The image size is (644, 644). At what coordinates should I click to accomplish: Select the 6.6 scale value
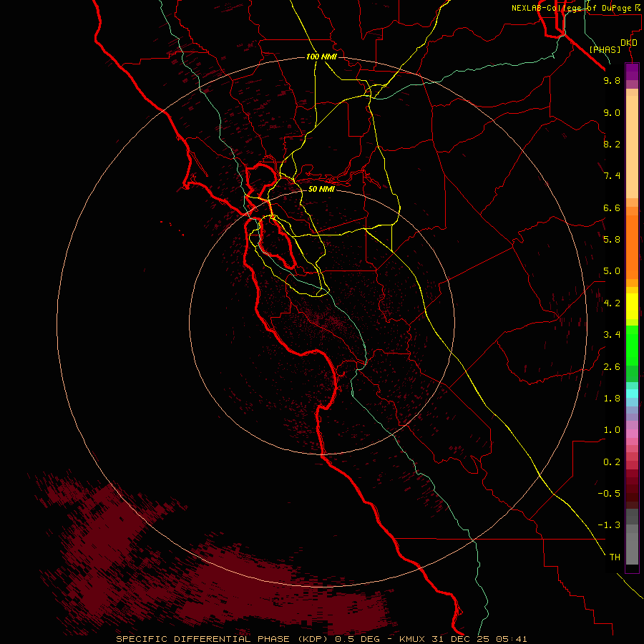(612, 208)
